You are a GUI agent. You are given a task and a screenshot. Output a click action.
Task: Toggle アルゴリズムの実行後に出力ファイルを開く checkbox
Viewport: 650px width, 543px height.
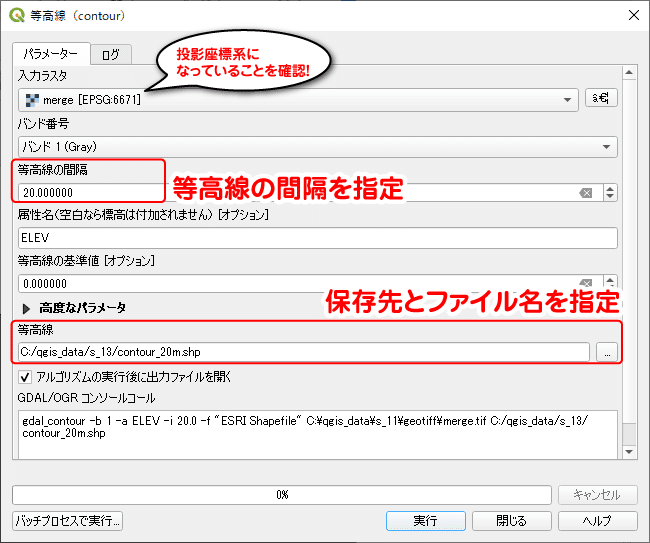24,377
